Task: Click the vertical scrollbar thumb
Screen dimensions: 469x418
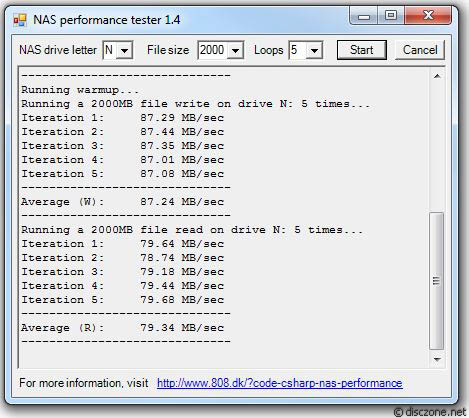Action: 437,281
